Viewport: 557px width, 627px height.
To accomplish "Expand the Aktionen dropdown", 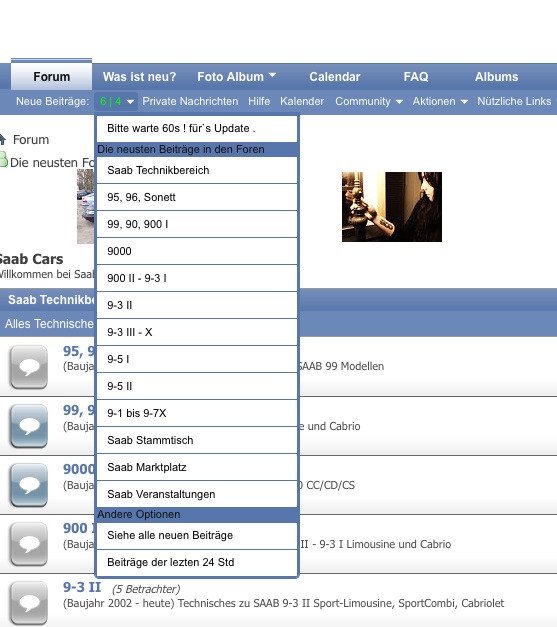I will [x=440, y=101].
